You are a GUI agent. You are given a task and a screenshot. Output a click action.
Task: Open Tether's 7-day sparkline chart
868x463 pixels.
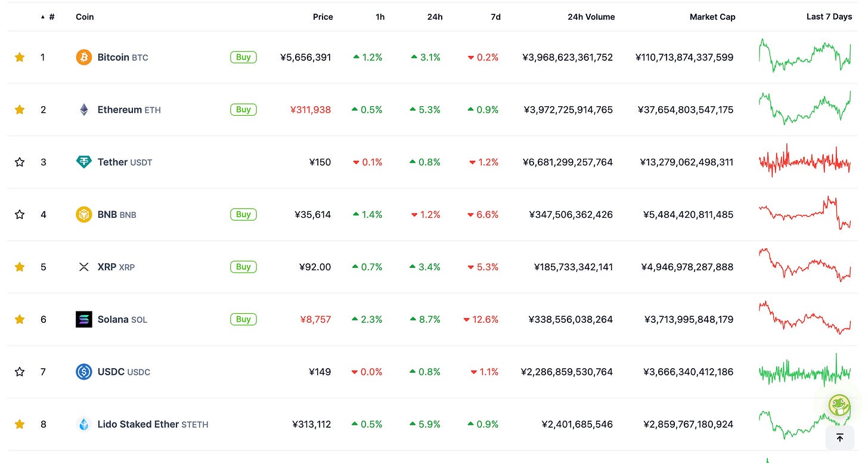coord(805,161)
